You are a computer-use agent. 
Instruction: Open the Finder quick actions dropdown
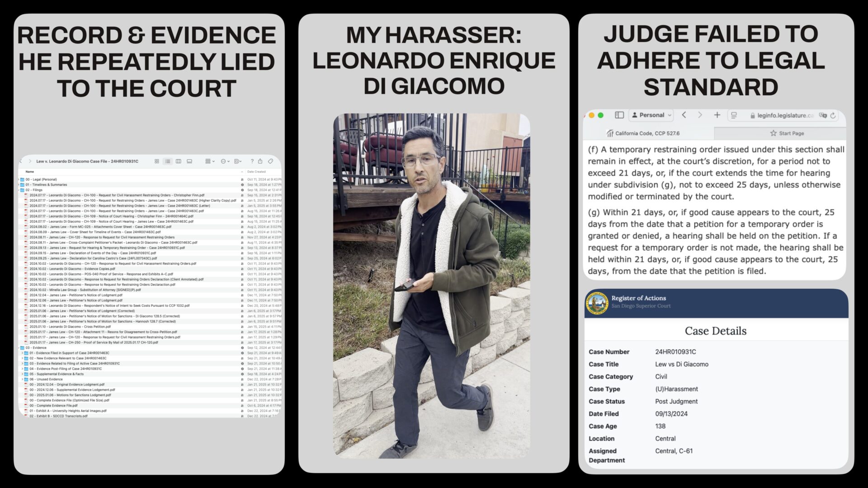[238, 161]
